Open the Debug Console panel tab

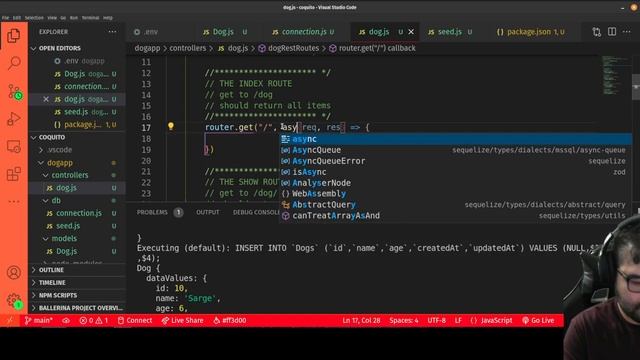(256, 212)
